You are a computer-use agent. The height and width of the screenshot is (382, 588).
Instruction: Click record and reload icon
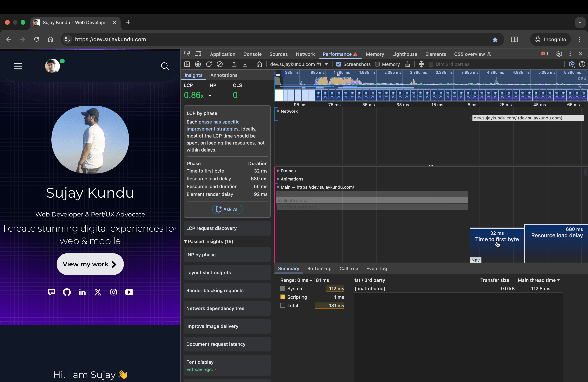pos(209,64)
